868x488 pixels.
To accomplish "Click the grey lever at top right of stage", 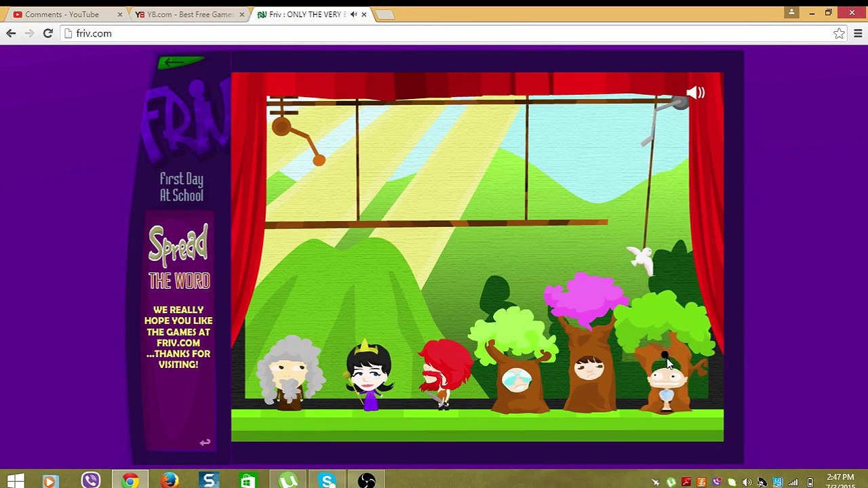I will [663, 119].
